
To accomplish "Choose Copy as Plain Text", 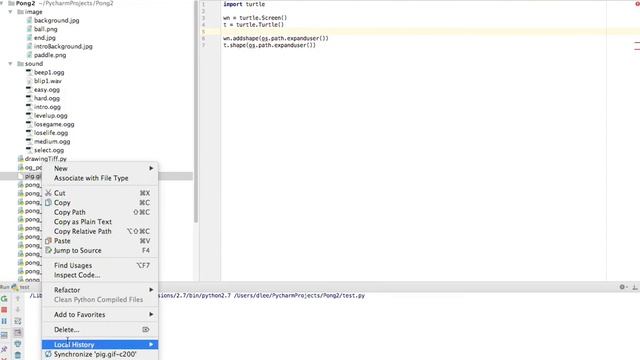I will (100, 222).
